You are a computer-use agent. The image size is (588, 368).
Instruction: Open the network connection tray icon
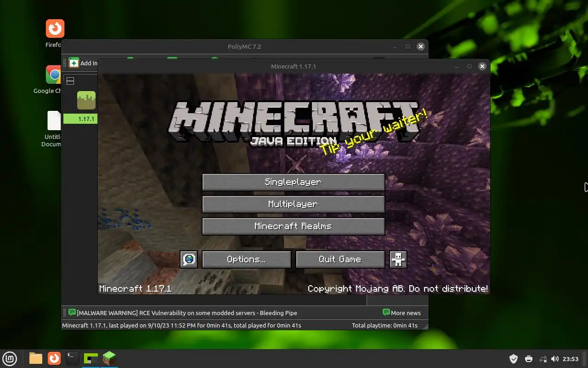(543, 359)
